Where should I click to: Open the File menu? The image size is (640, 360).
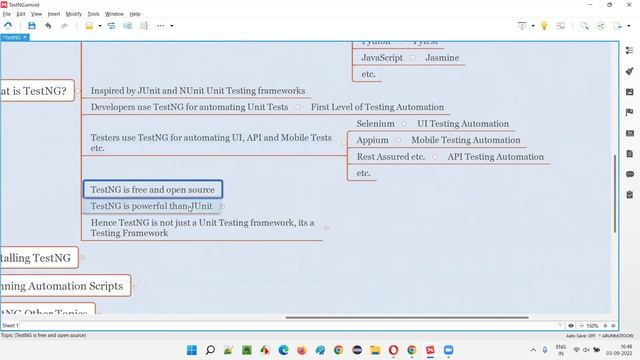pos(7,14)
